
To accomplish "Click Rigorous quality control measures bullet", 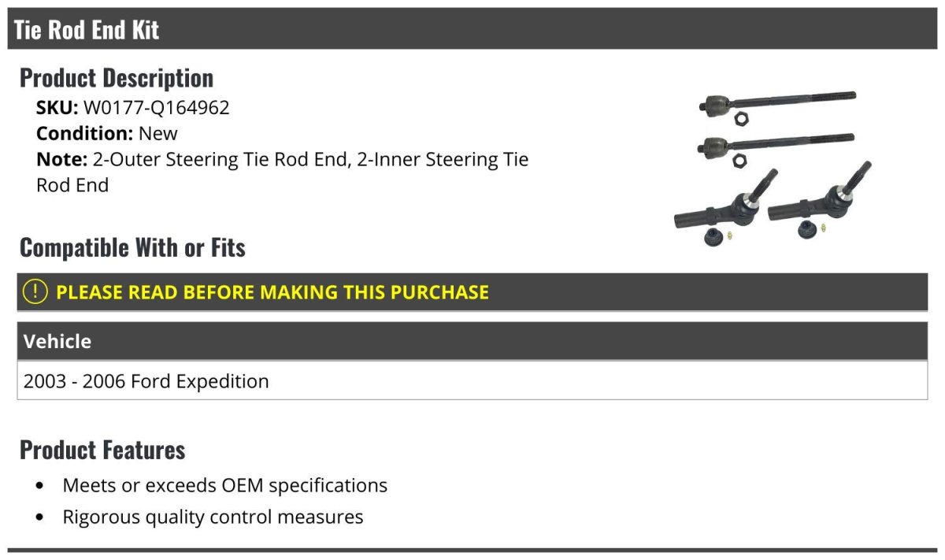I will coord(213,517).
